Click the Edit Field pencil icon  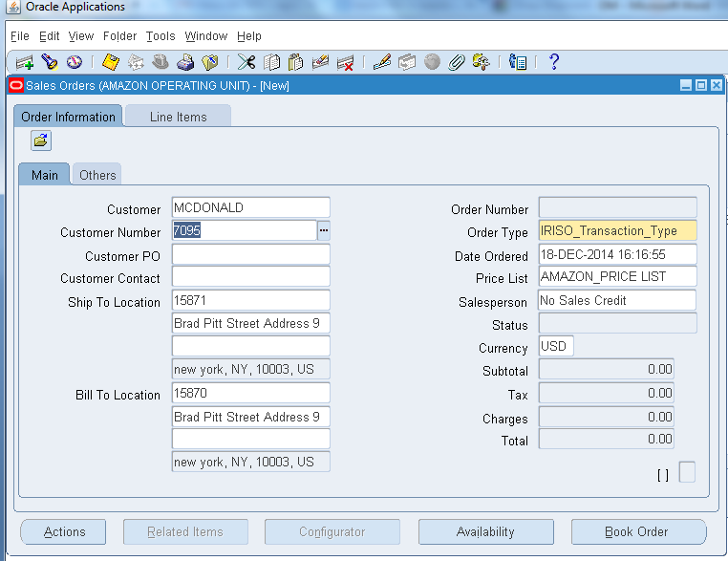pos(382,62)
